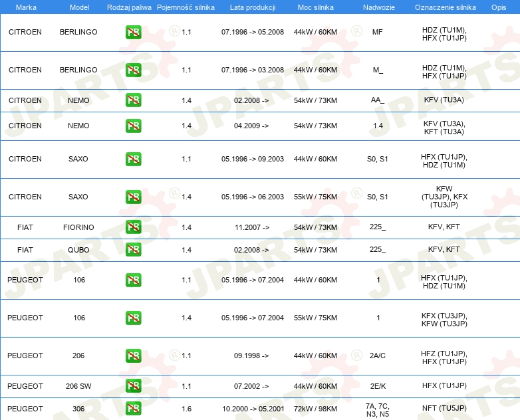This screenshot has height=420, width=520.
Task: Click the 225_ body cell in Fiorino row
Action: point(378,227)
